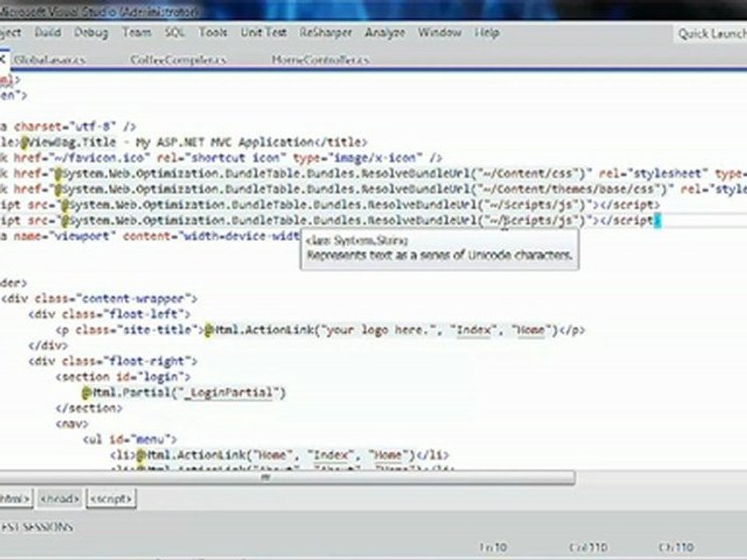The width and height of the screenshot is (747, 560).
Task: Open the Team menu
Action: (x=136, y=33)
